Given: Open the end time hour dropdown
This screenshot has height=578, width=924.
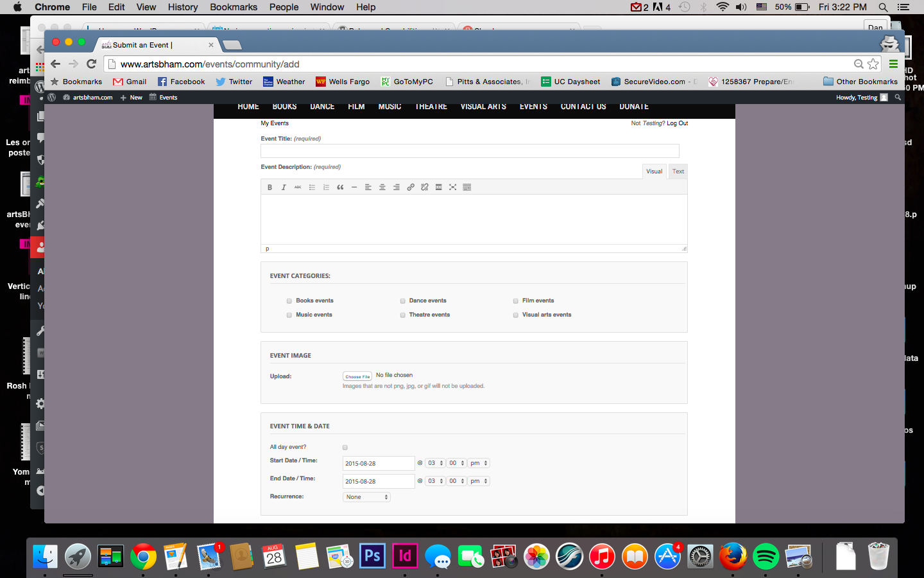Looking at the screenshot, I should [x=436, y=481].
